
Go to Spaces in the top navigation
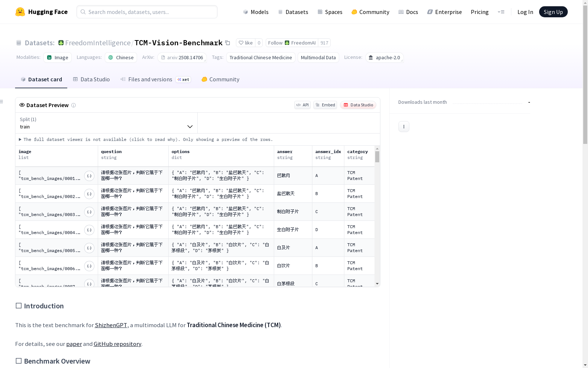click(330, 12)
